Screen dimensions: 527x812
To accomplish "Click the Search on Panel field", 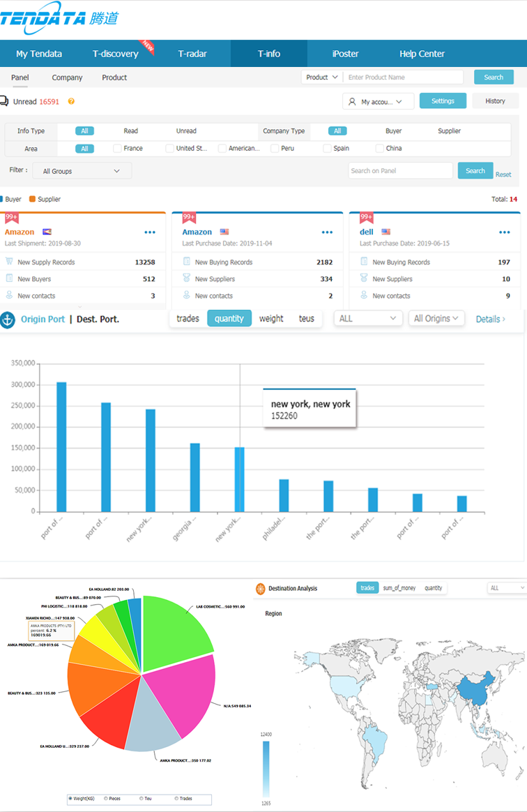I will pos(400,170).
